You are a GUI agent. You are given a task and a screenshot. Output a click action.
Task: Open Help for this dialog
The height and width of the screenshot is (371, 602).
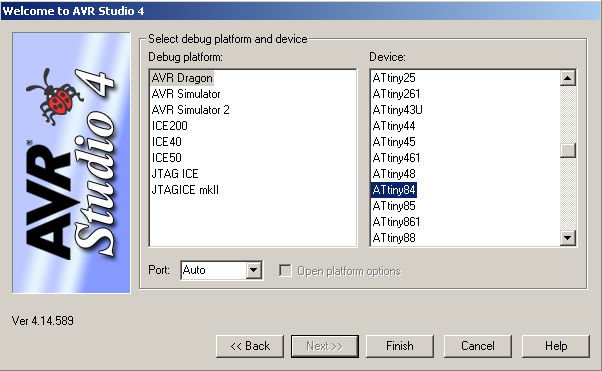556,346
